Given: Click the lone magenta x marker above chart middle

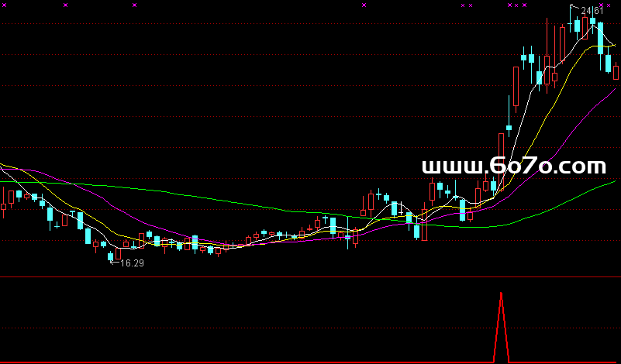Looking at the screenshot, I should click(x=364, y=5).
